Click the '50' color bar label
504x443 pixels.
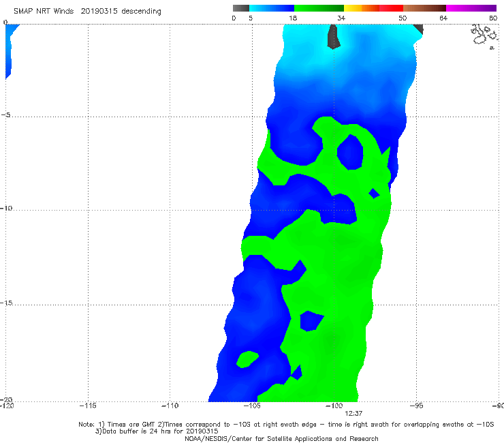tap(403, 18)
